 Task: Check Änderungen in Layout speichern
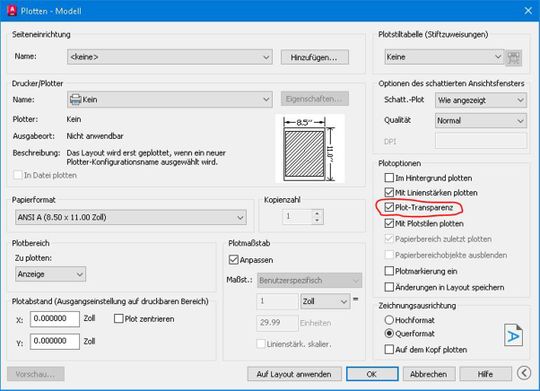pos(389,287)
